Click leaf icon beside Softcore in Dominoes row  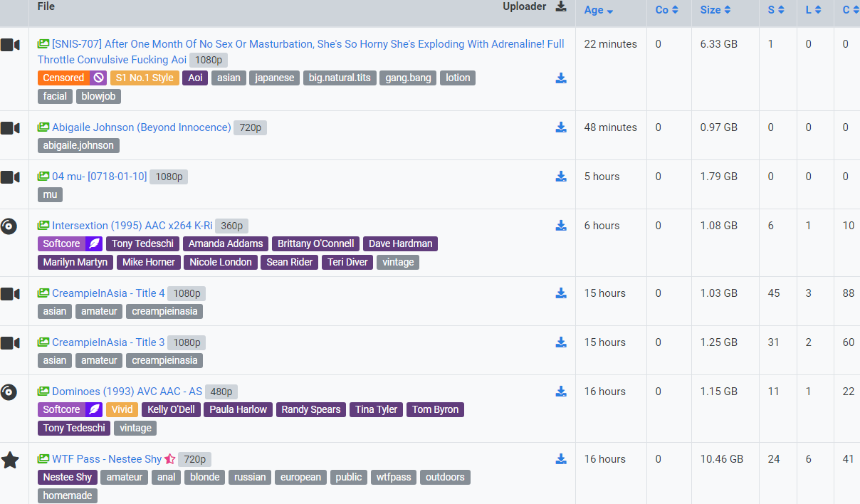[94, 410]
